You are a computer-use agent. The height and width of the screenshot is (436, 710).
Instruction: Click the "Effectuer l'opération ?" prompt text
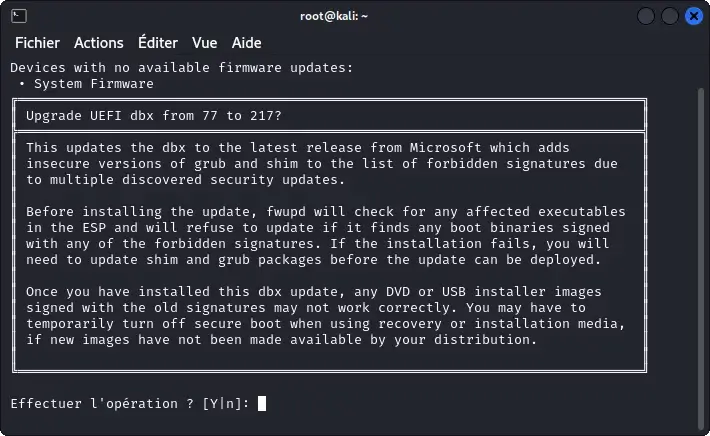click(x=101, y=404)
